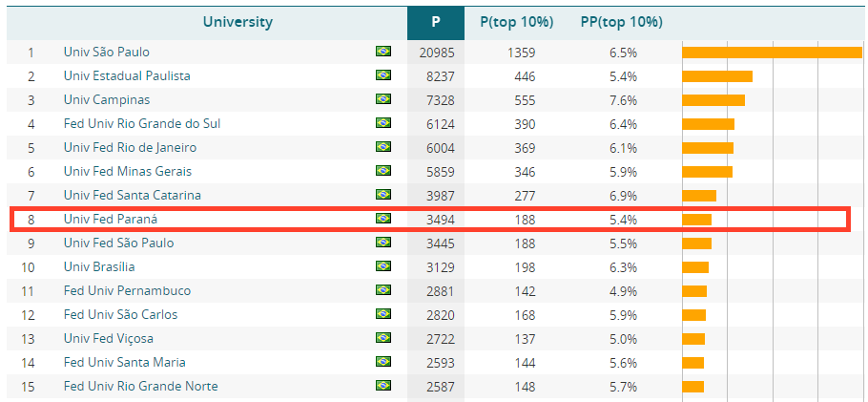868x402 pixels.
Task: Click flag in Fed Univ Rio Grande Norte row
Action: pos(383,386)
